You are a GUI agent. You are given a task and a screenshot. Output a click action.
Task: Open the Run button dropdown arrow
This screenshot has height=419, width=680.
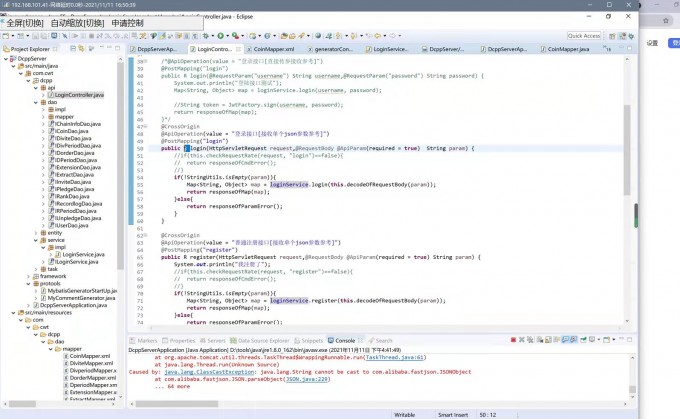(x=227, y=36)
